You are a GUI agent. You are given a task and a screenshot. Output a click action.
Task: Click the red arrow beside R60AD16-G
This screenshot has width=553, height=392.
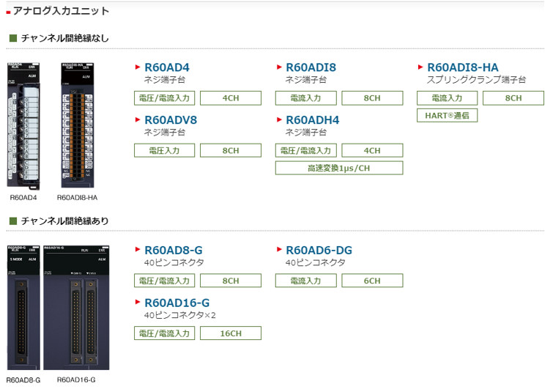point(138,303)
